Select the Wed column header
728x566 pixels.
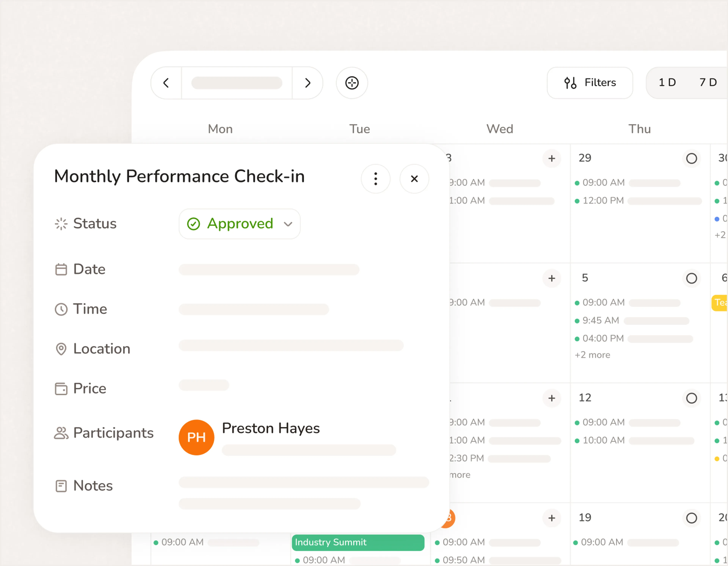point(500,129)
